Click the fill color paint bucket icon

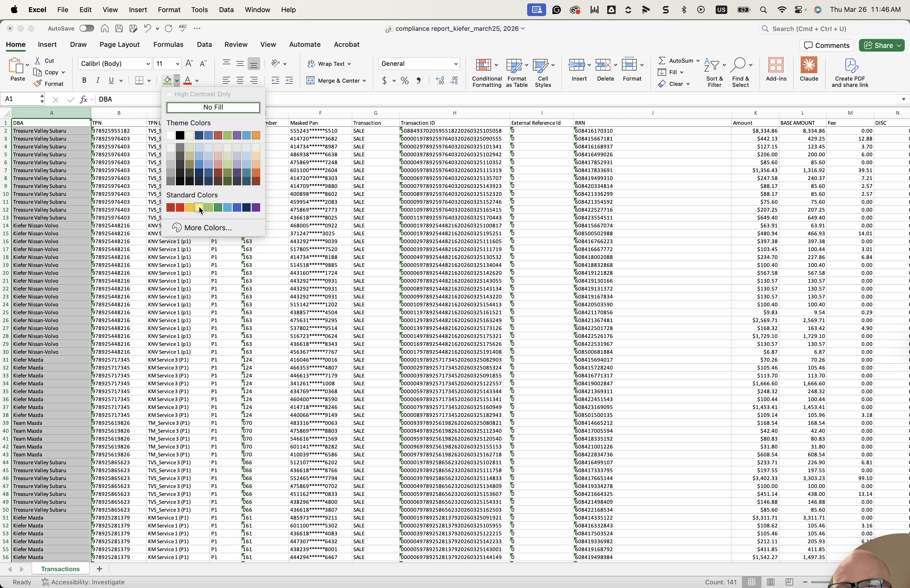[167, 80]
